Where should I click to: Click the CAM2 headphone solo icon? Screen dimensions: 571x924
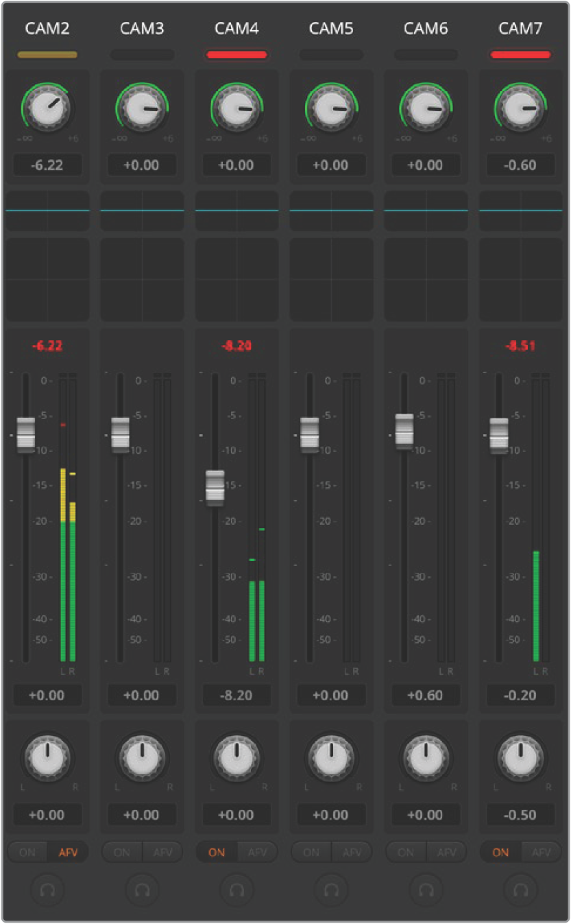[x=47, y=890]
